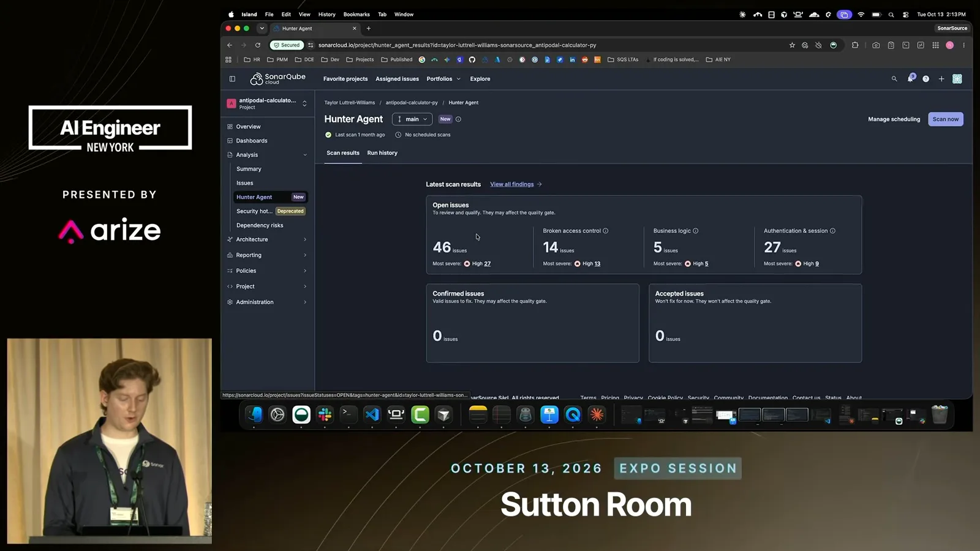The height and width of the screenshot is (551, 980).
Task: Open the user avatar menu
Action: point(957,79)
